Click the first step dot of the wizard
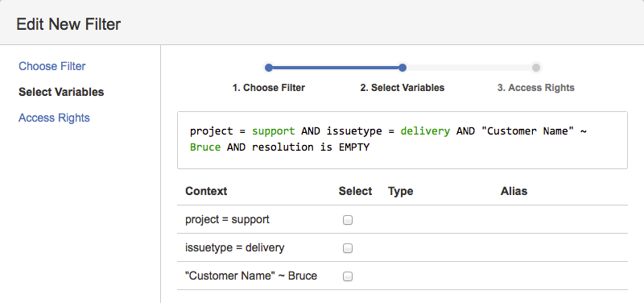 [x=269, y=68]
